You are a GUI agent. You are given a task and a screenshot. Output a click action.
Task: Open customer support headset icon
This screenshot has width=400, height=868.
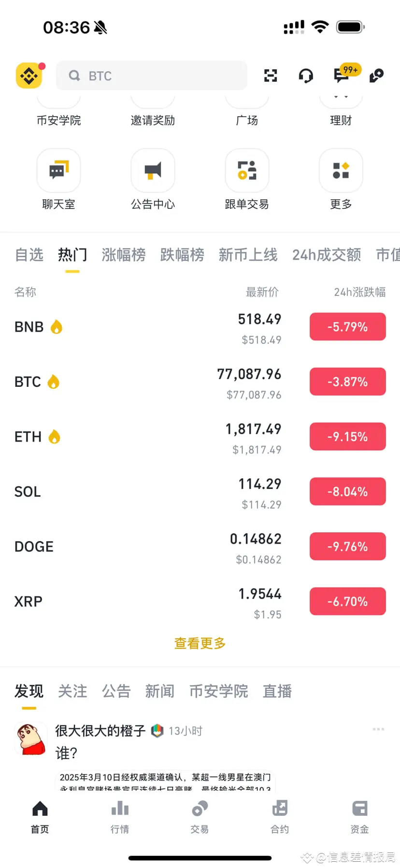306,76
